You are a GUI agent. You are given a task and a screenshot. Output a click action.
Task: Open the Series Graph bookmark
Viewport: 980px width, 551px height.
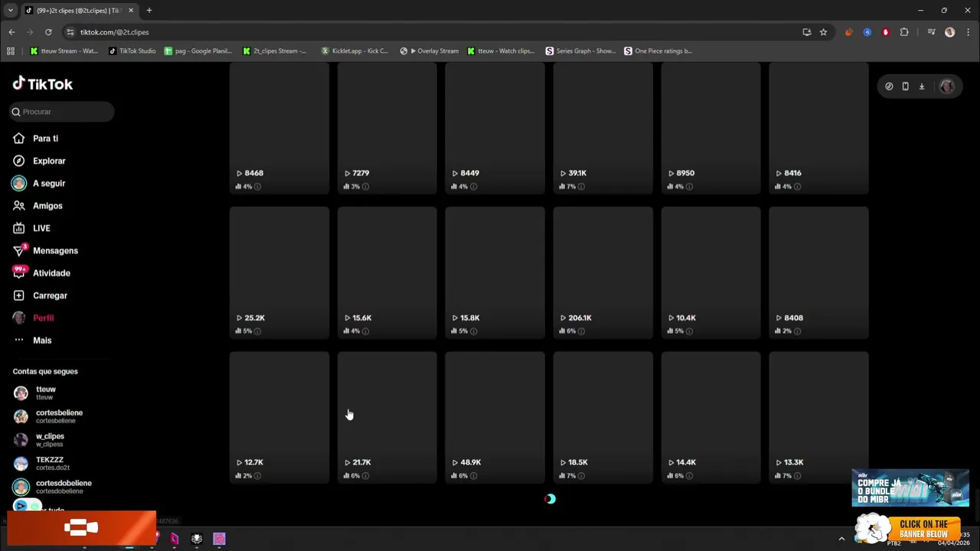580,51
